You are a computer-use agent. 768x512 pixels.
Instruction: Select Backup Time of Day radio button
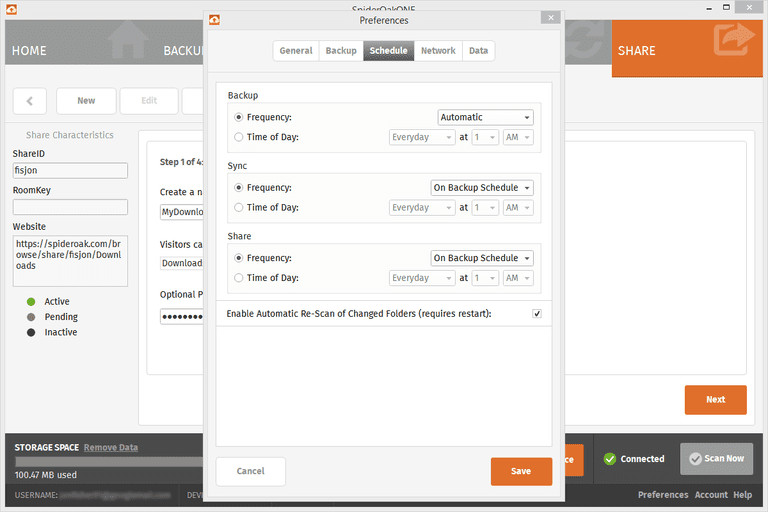(x=239, y=137)
